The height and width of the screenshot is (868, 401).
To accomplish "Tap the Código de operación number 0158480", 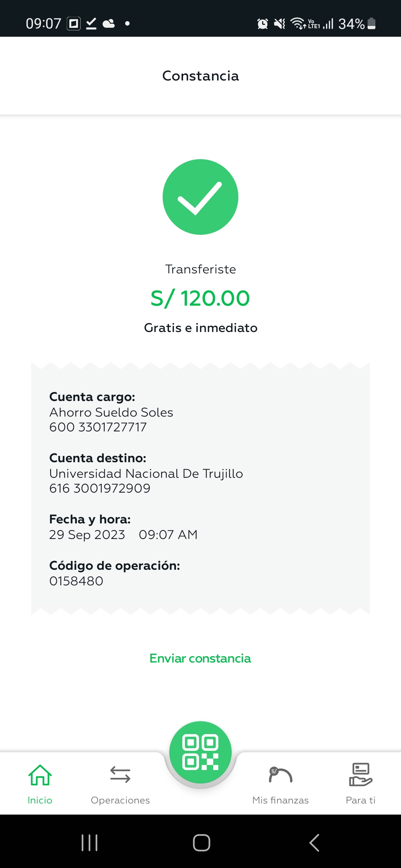I will point(76,581).
